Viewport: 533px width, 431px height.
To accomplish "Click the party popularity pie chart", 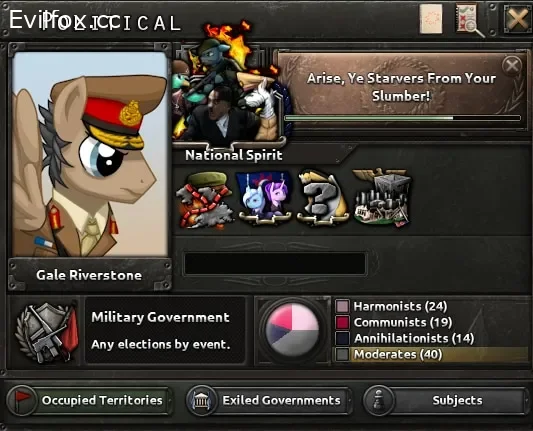I will 292,330.
